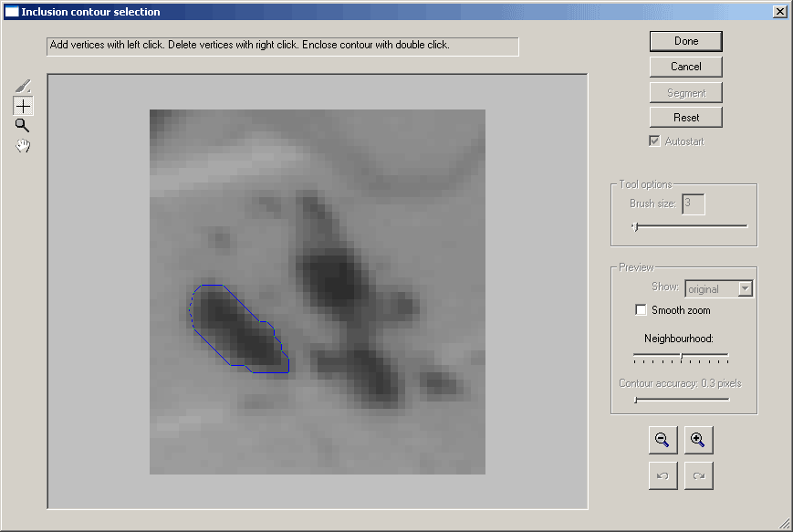
Task: Click the zoom out button
Action: pyautogui.click(x=663, y=440)
